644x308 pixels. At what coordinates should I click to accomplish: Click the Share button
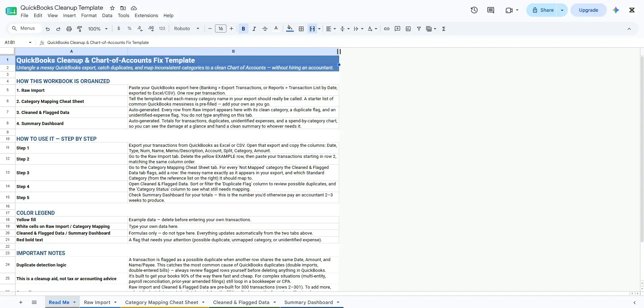[542, 10]
